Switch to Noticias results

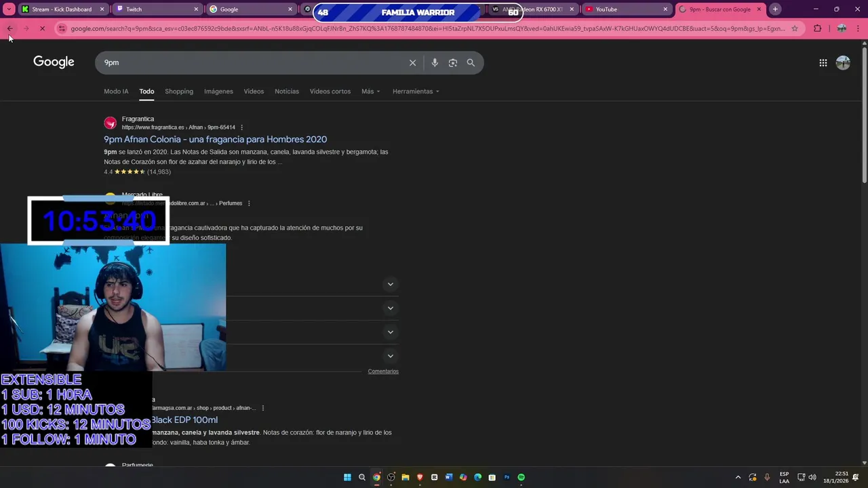tap(287, 91)
